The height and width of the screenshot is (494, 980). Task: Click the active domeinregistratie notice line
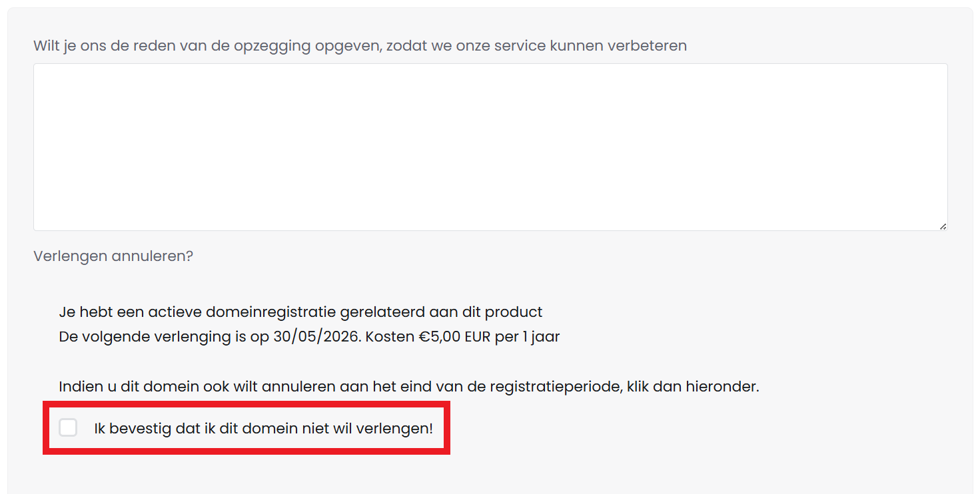(300, 312)
